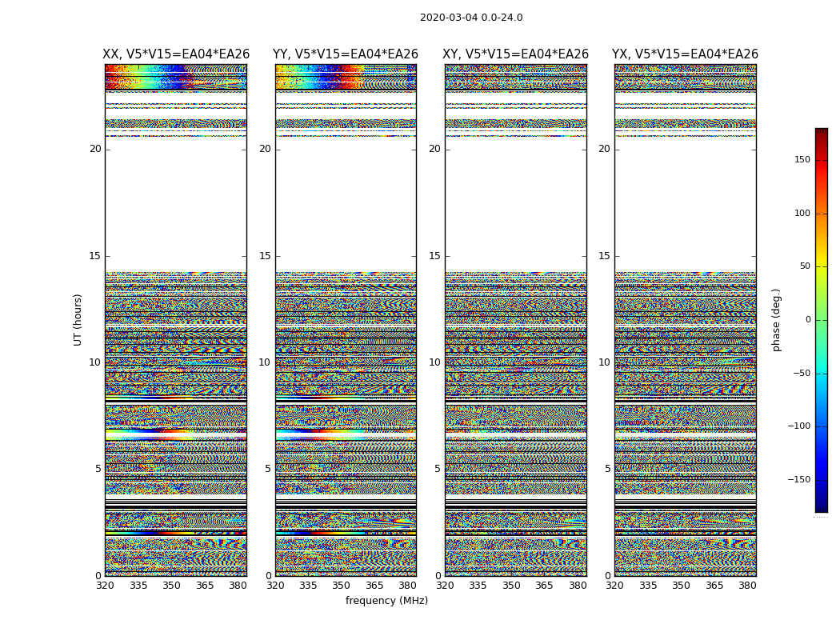
Task: Click the 365 MHz tick of XY panel
Action: click(544, 586)
